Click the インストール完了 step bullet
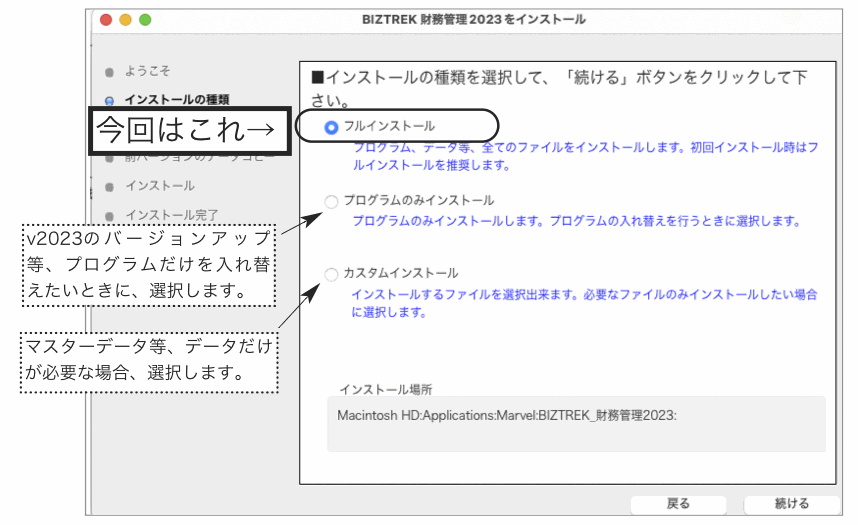 tap(109, 215)
